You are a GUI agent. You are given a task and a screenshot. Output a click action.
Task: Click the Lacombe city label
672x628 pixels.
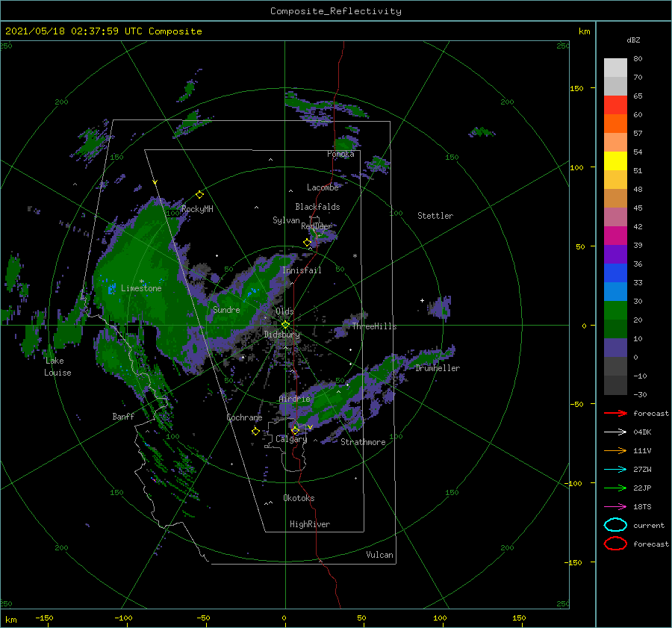pyautogui.click(x=323, y=187)
